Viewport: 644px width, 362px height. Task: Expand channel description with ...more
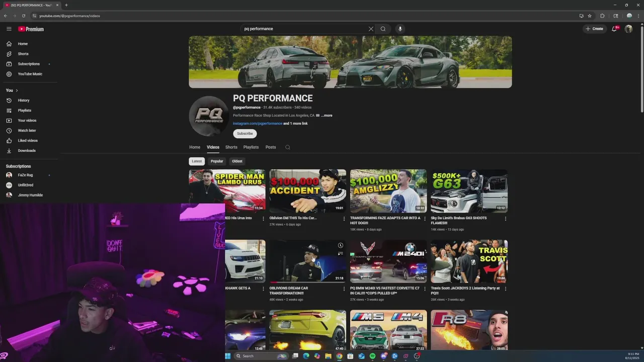tap(327, 116)
